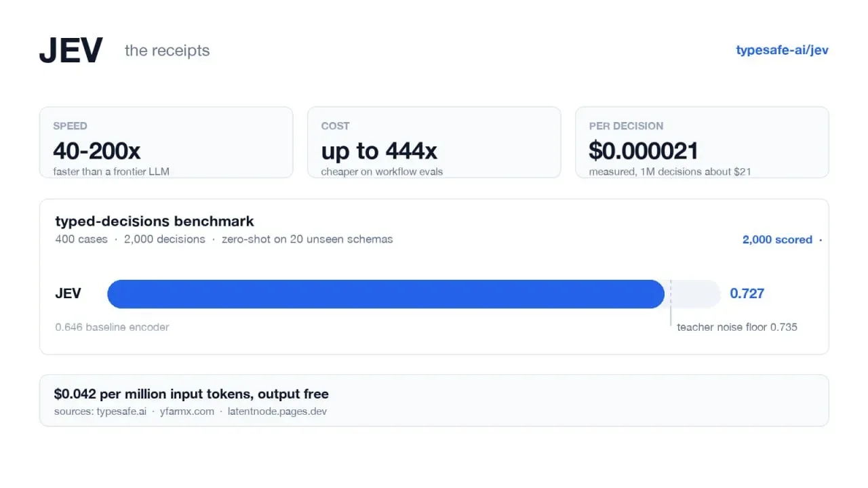Click the 2,000 scored label

click(x=777, y=239)
